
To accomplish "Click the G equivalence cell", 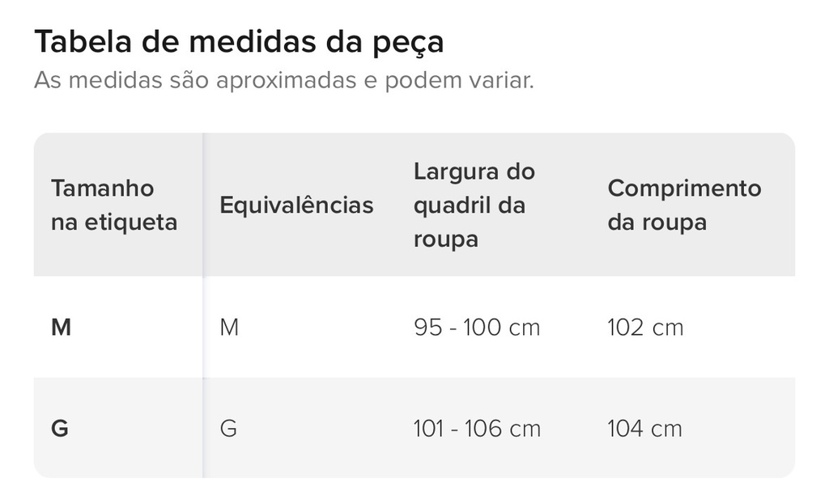I will pos(228,429).
